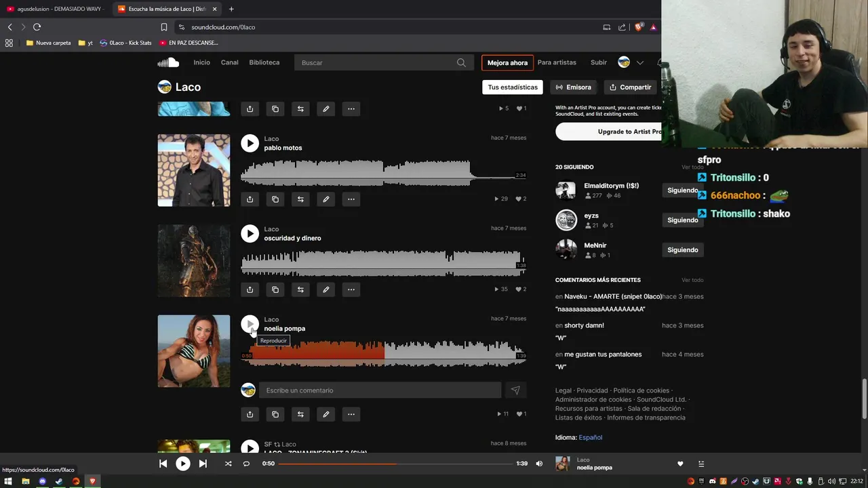
Task: Play the noelia pompa track
Action: tap(250, 324)
